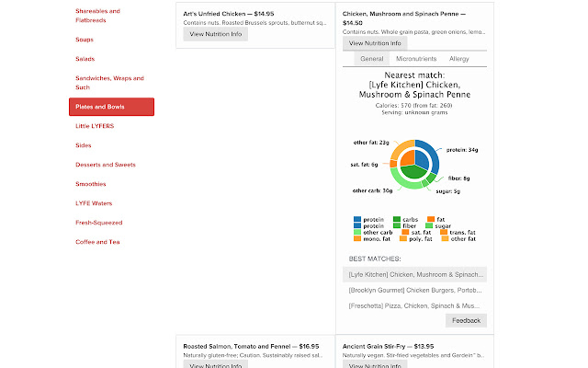Select the highlighted Plates and Bowls category
Image resolution: width=588 pixels, height=368 pixels.
pos(111,107)
